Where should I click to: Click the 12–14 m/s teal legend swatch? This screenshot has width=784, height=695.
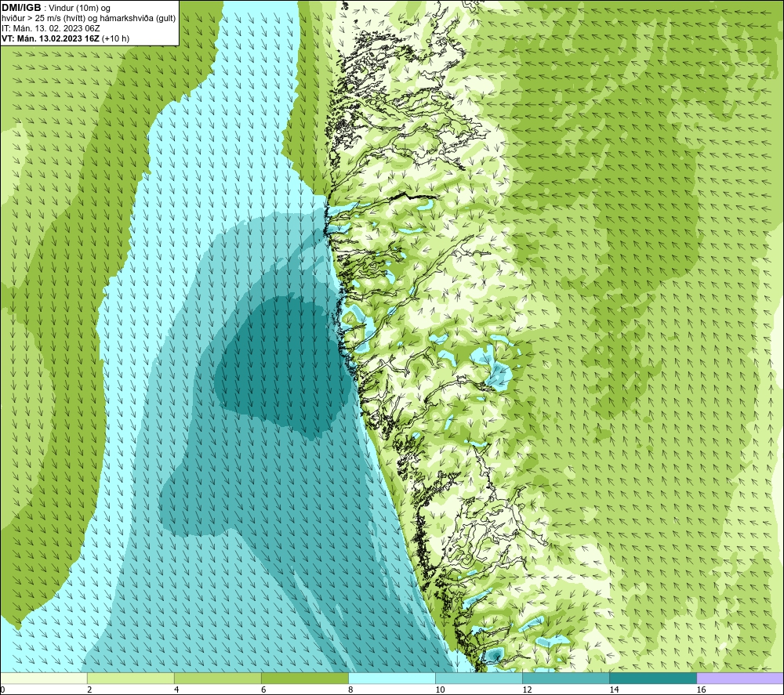566,678
